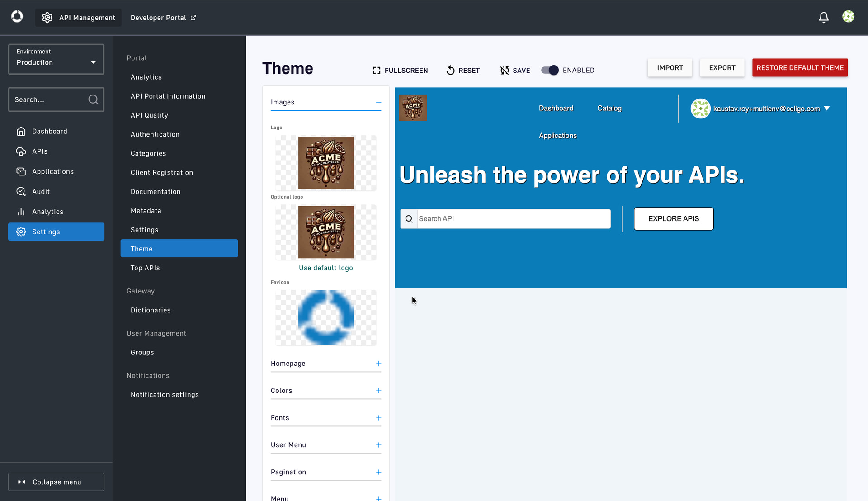Screen dimensions: 868x501
Task: Click the notifications bell icon
Action: click(823, 18)
